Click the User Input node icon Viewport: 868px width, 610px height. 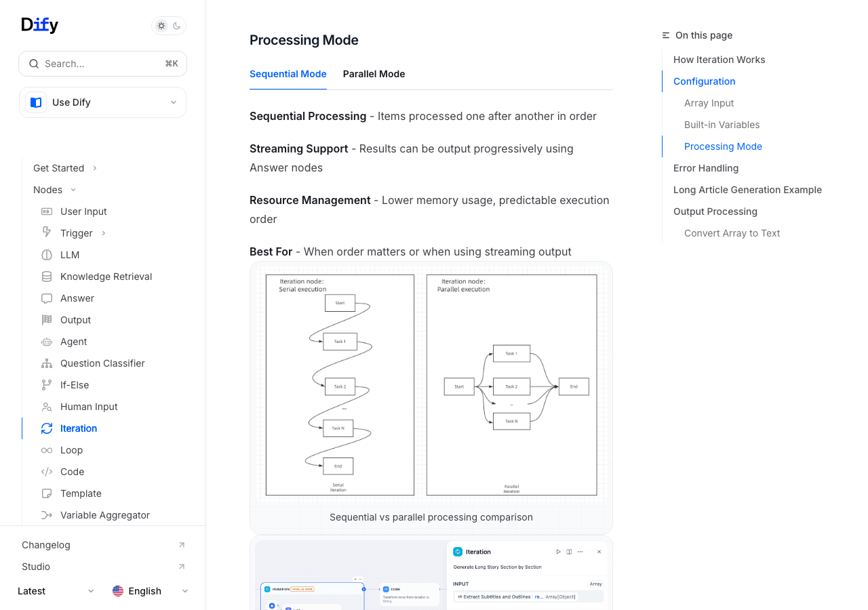[47, 211]
